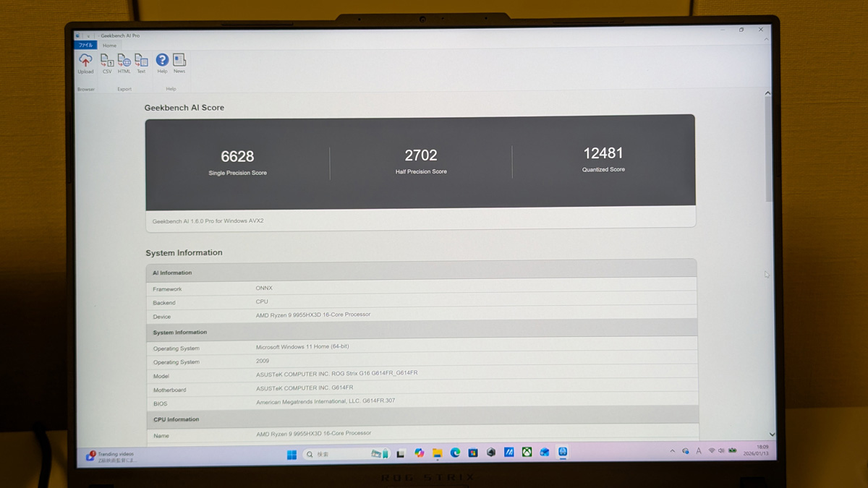Screen dimensions: 868x488
Task: Open Microsoft Store from the taskbar
Action: [x=473, y=453]
